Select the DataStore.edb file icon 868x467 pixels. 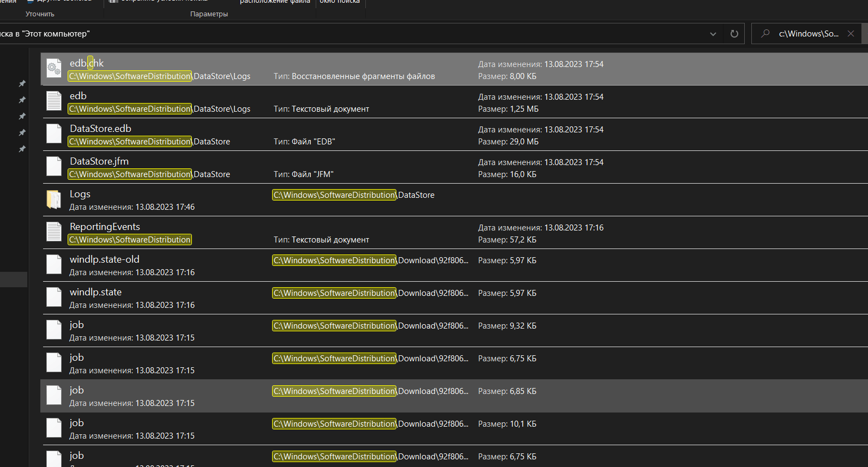pos(54,134)
